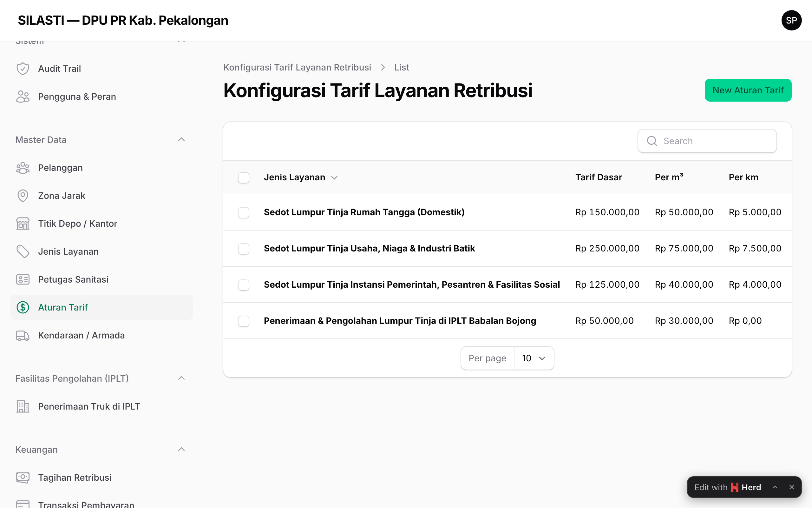Close the Edit with Herd bar

coord(791,487)
